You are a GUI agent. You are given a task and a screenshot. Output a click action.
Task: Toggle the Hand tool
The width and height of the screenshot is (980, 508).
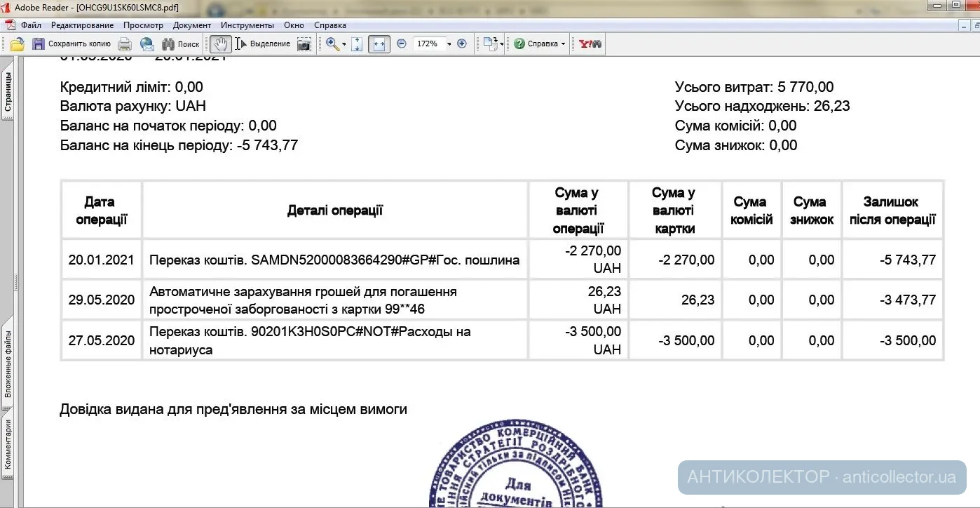(x=221, y=44)
